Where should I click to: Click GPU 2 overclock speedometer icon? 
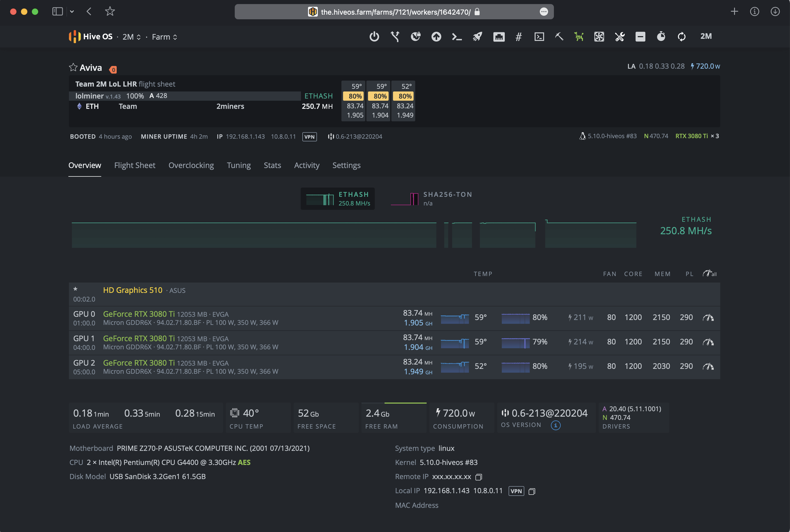pyautogui.click(x=708, y=366)
